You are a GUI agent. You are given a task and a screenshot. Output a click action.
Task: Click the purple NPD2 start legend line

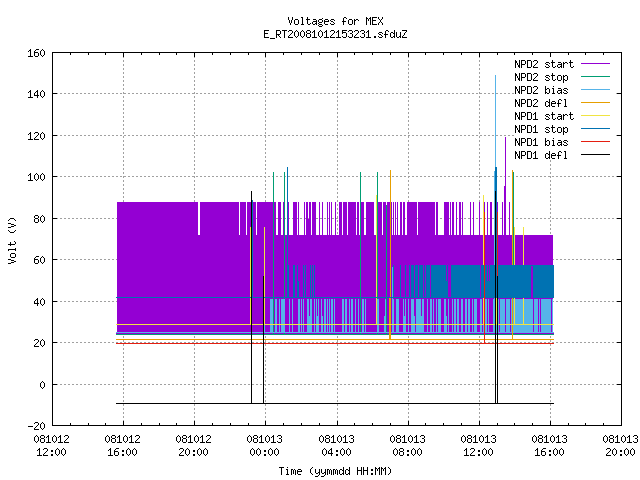tap(595, 64)
